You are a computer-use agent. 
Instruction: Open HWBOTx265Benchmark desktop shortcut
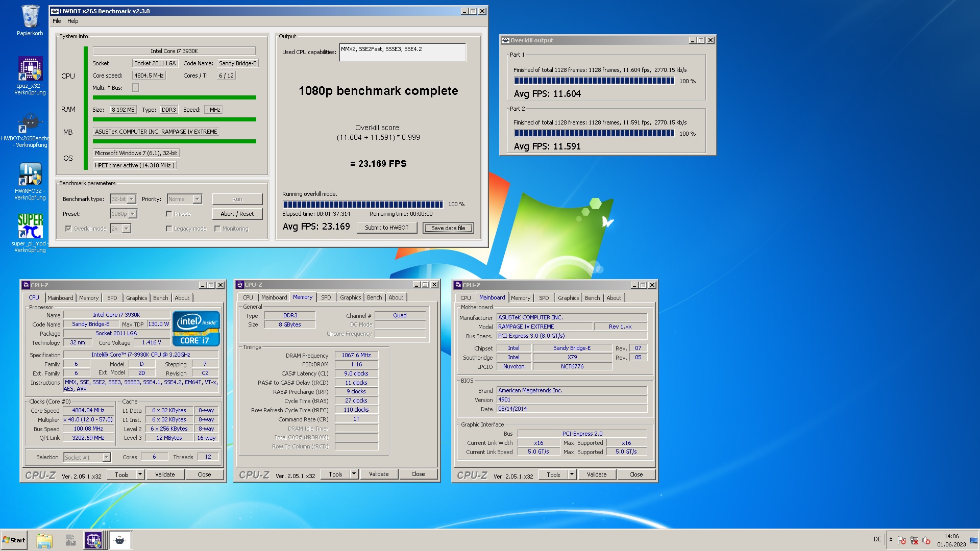30,130
